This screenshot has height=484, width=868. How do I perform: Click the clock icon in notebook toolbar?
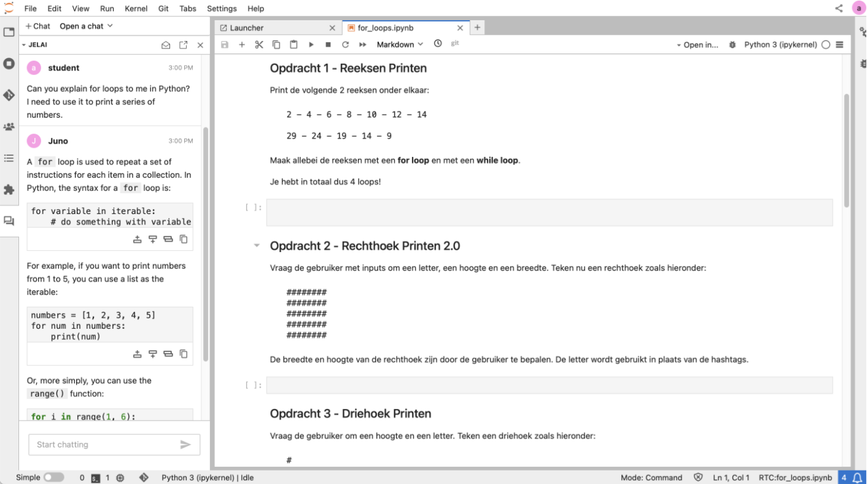point(438,44)
